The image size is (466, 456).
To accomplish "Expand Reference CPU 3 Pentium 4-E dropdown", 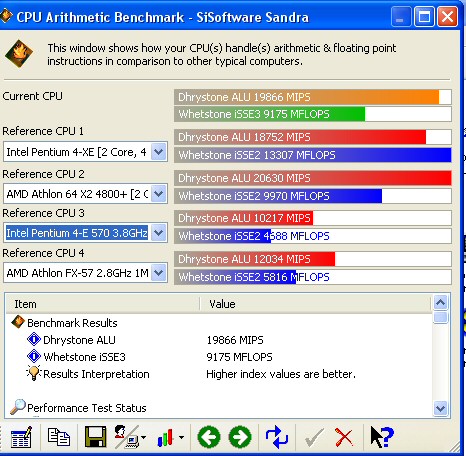I will (159, 233).
